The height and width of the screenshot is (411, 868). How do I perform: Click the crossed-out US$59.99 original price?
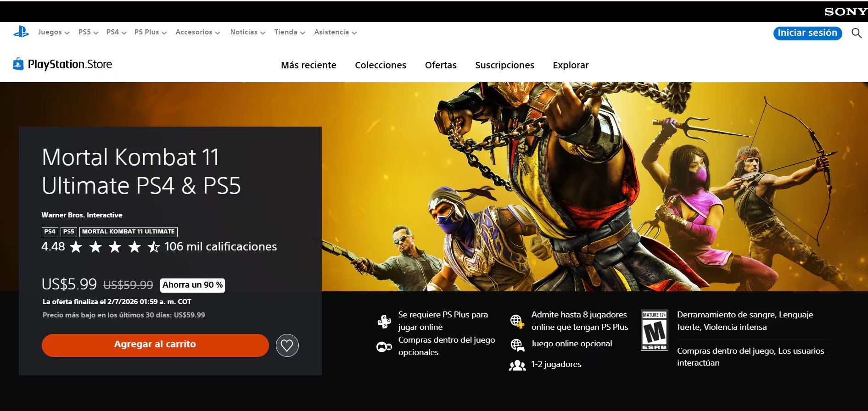coord(128,285)
